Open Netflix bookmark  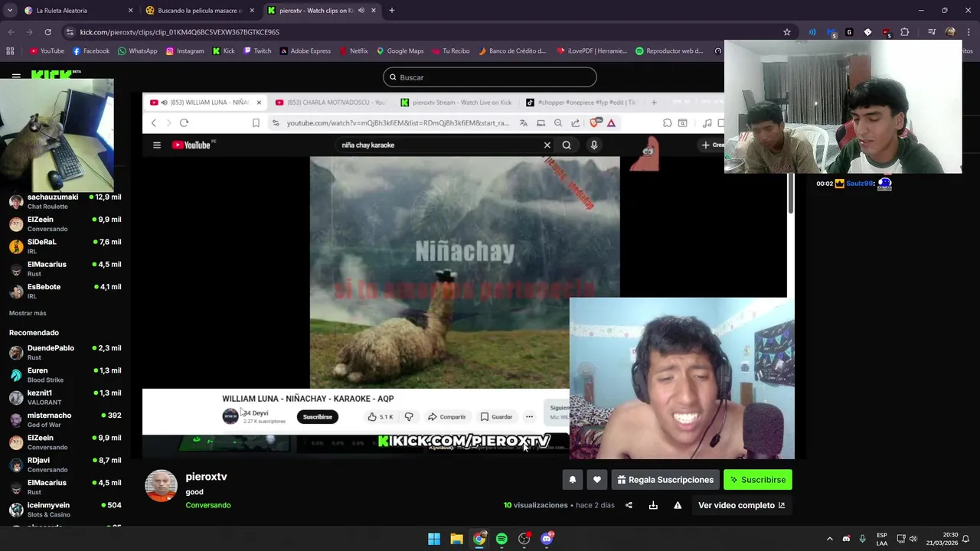(x=354, y=51)
